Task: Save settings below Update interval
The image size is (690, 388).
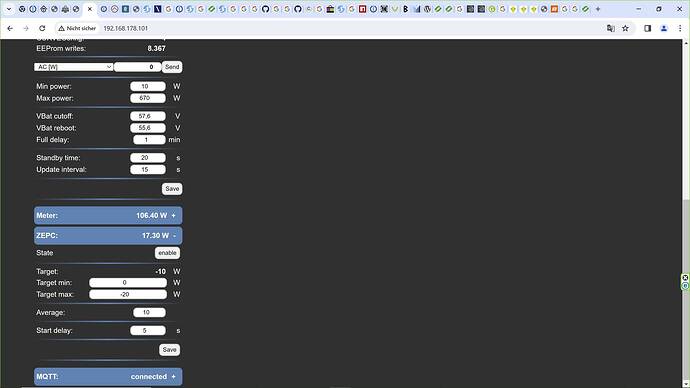Action: click(x=172, y=189)
